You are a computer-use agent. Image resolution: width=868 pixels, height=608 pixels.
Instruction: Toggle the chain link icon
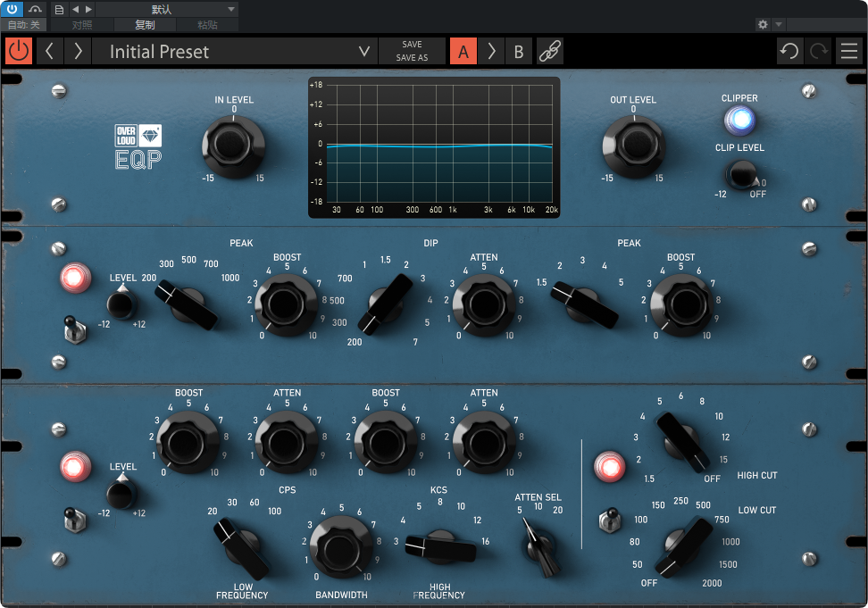pyautogui.click(x=550, y=52)
